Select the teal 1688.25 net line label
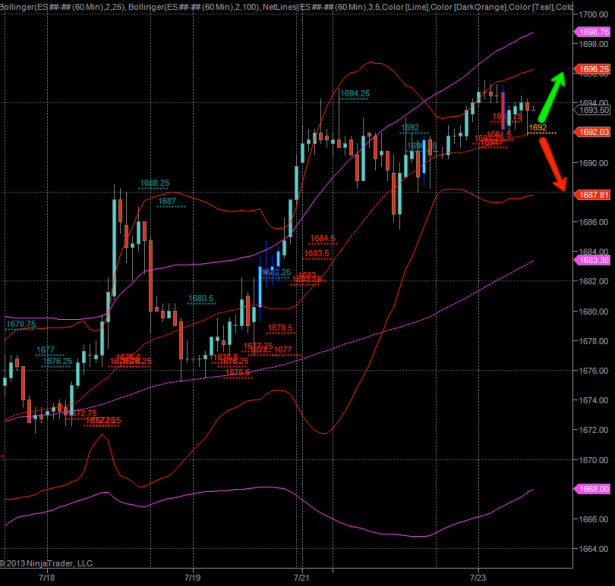 tap(154, 183)
